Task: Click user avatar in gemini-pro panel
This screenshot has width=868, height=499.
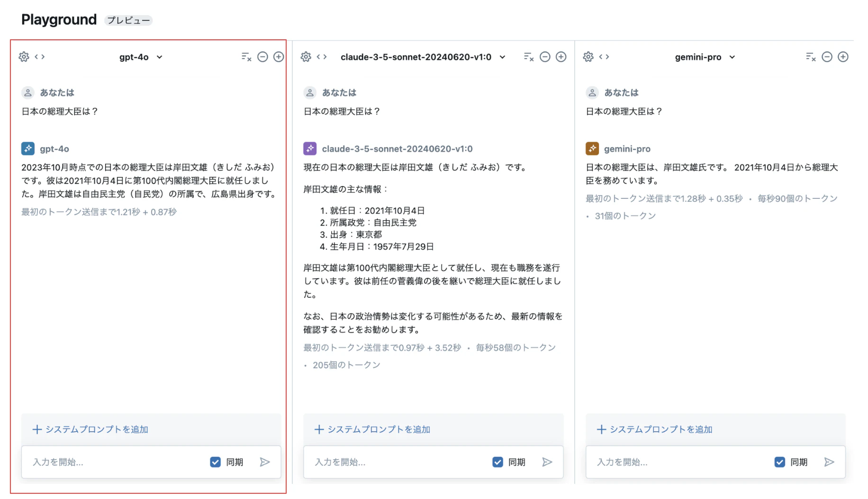Action: 592,93
